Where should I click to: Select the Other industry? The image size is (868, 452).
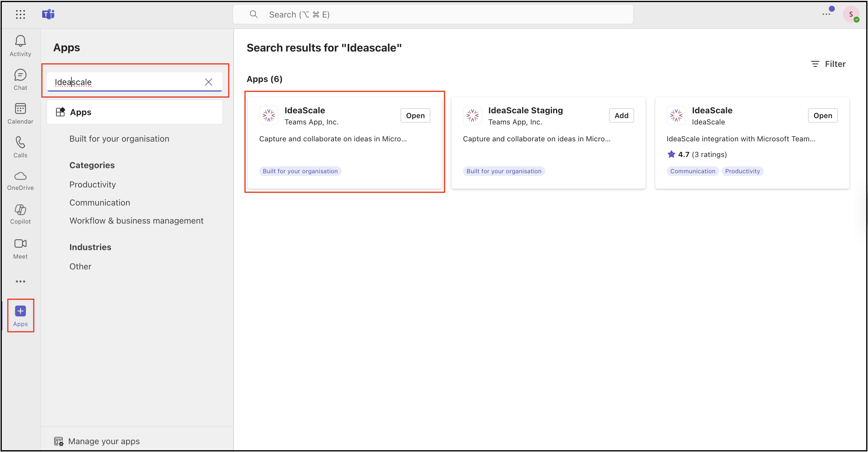point(80,267)
